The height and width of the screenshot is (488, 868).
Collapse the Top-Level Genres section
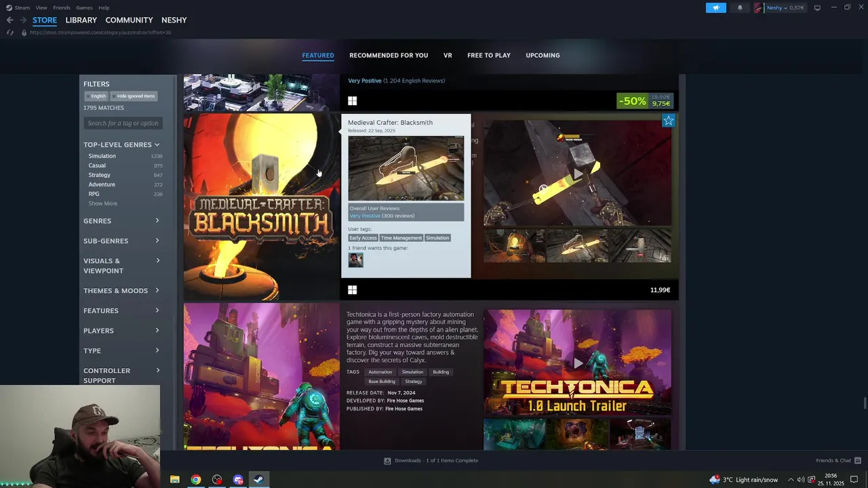pos(121,144)
